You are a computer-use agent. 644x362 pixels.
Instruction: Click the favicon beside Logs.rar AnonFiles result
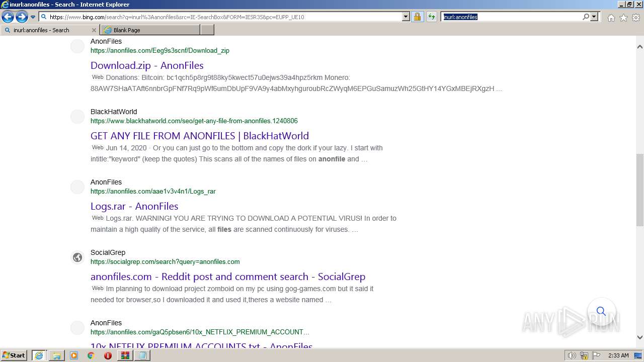click(77, 187)
